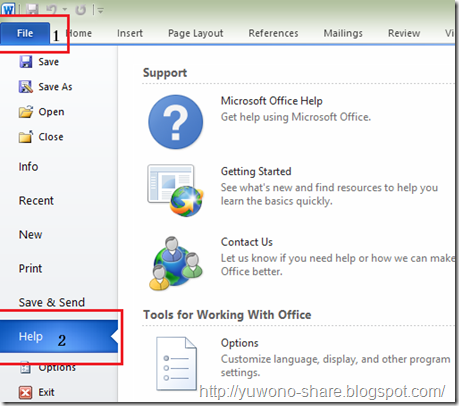Go to the Mailings tab

pos(343,33)
